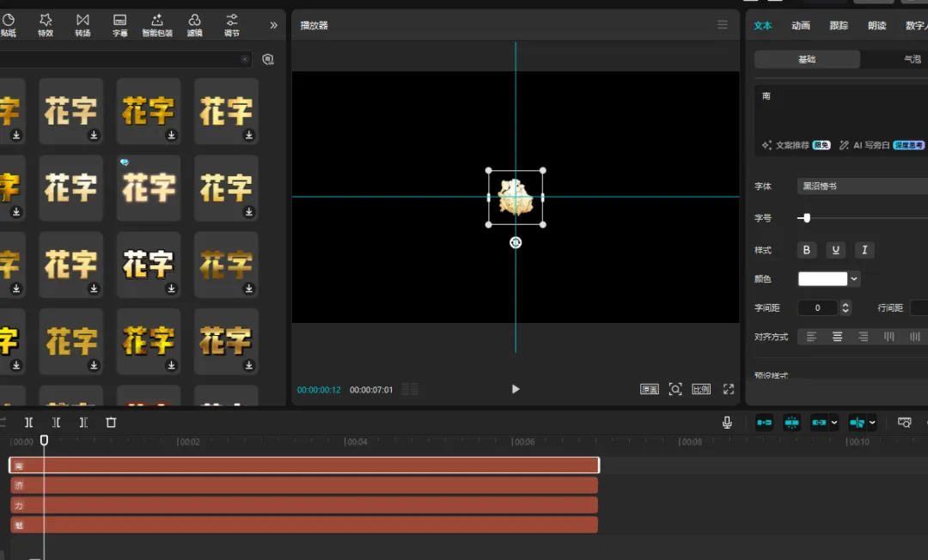
Task: Click the preview zoom focus icon
Action: click(x=675, y=389)
